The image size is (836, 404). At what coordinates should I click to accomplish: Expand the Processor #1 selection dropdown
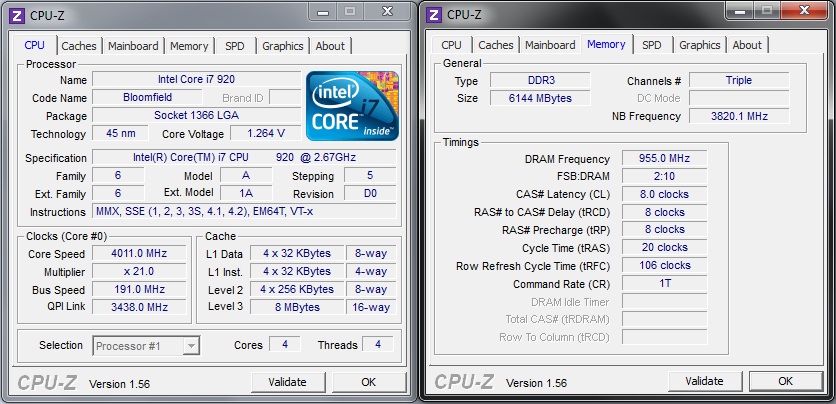(190, 346)
